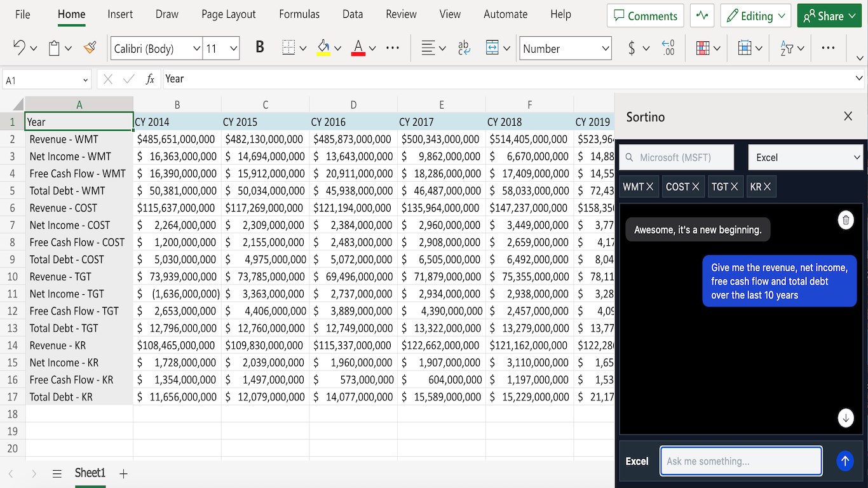
Task: Switch to the Page Layout tab
Action: (x=229, y=14)
